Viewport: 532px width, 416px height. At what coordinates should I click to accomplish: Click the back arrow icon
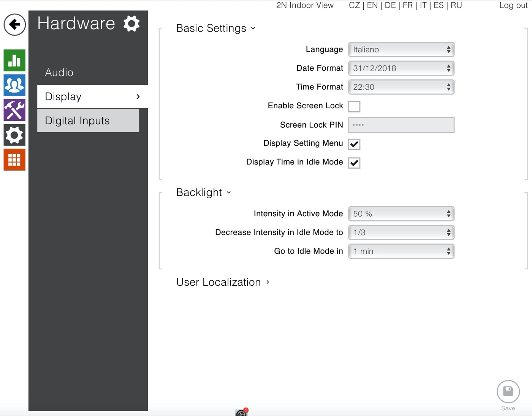14,25
